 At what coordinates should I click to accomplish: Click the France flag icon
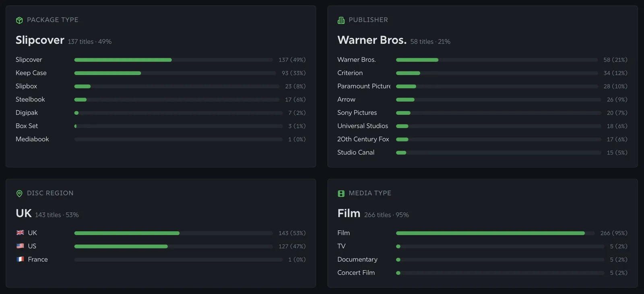point(20,259)
